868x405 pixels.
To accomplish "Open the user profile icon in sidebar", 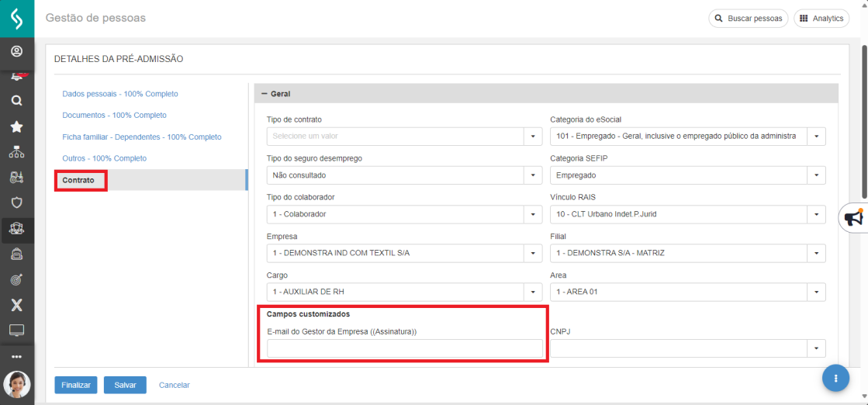I will [x=16, y=52].
